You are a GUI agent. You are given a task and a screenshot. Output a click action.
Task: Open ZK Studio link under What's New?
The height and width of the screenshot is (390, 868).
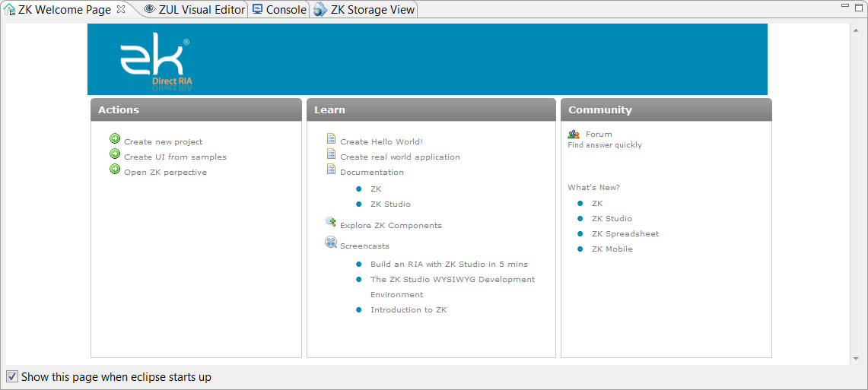(x=612, y=218)
